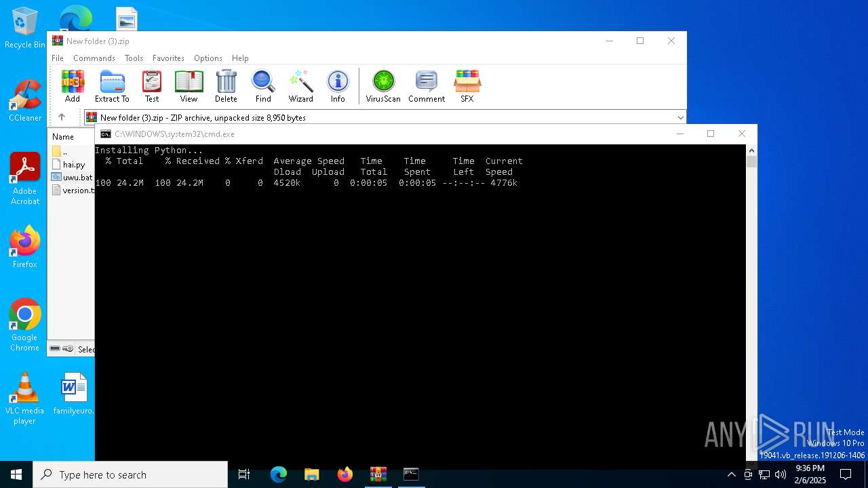This screenshot has width=868, height=488.
Task: Click the taskbar search box
Action: point(130,474)
